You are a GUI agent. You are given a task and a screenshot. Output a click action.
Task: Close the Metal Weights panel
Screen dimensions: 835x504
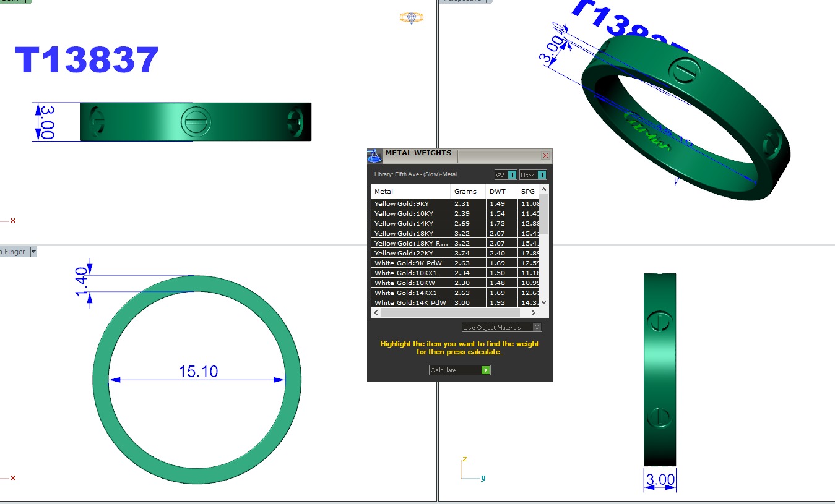tap(545, 156)
